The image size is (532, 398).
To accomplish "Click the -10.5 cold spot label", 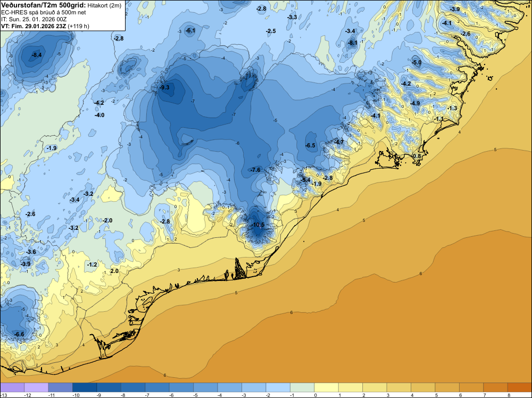I will coord(257,225).
